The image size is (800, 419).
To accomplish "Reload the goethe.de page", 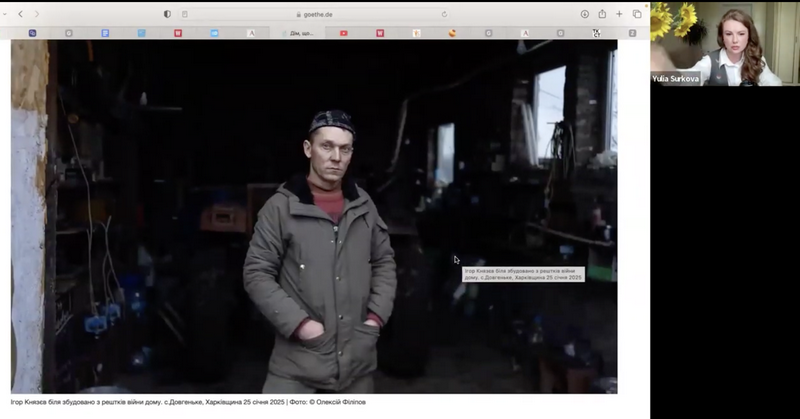I will (x=444, y=14).
